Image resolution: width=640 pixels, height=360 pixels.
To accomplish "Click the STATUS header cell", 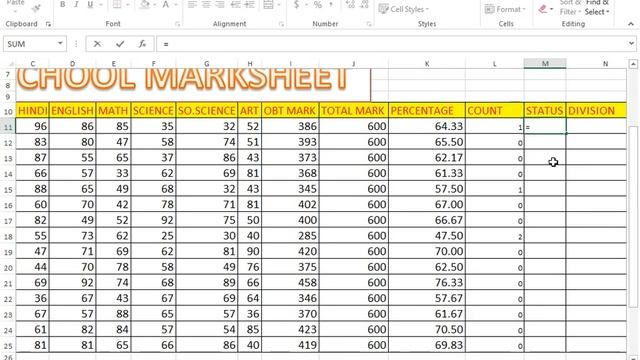I will coord(545,110).
